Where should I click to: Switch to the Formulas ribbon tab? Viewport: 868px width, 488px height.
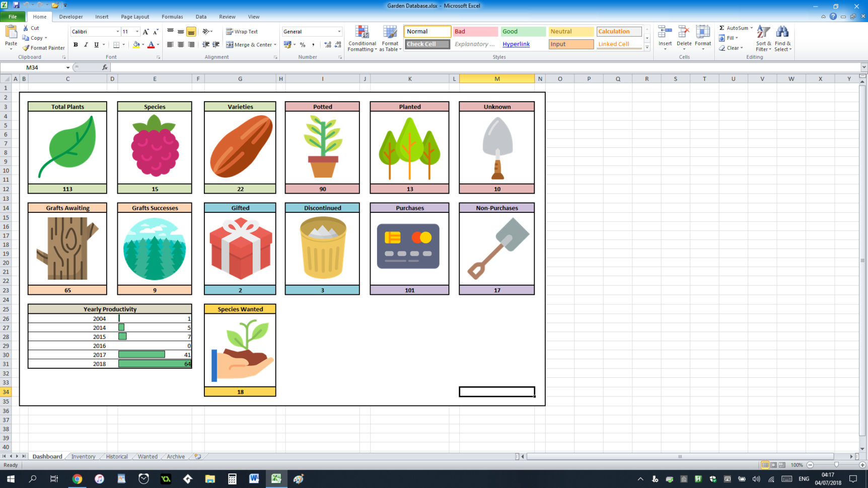pyautogui.click(x=172, y=17)
